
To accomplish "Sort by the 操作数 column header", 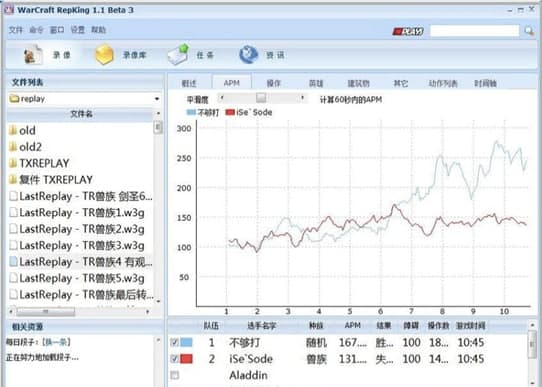I will tap(439, 325).
